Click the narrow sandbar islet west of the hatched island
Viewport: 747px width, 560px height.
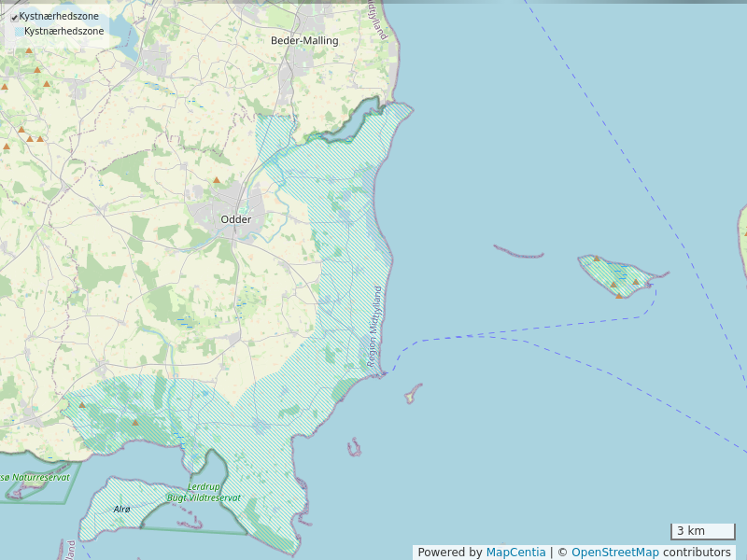click(x=518, y=252)
